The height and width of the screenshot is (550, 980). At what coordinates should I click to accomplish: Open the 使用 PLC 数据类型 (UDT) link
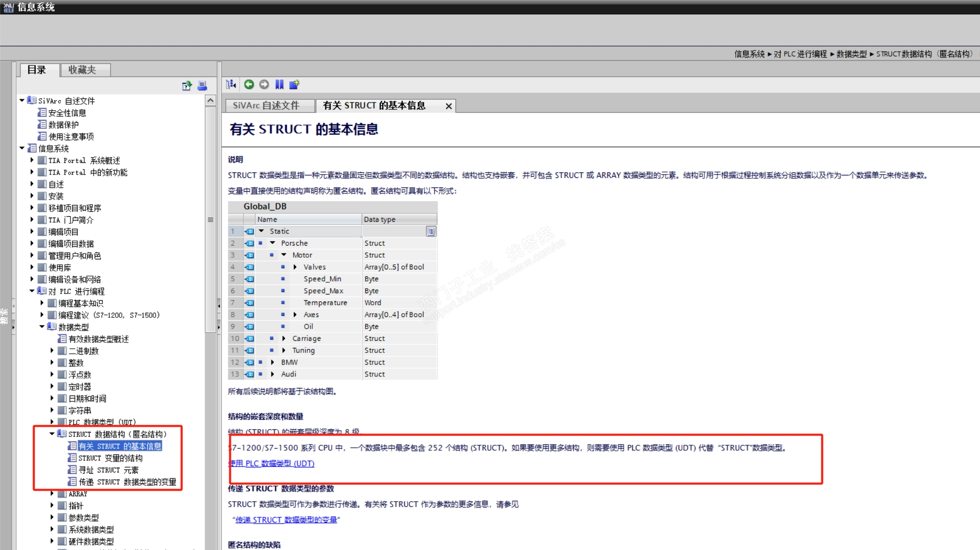point(271,463)
